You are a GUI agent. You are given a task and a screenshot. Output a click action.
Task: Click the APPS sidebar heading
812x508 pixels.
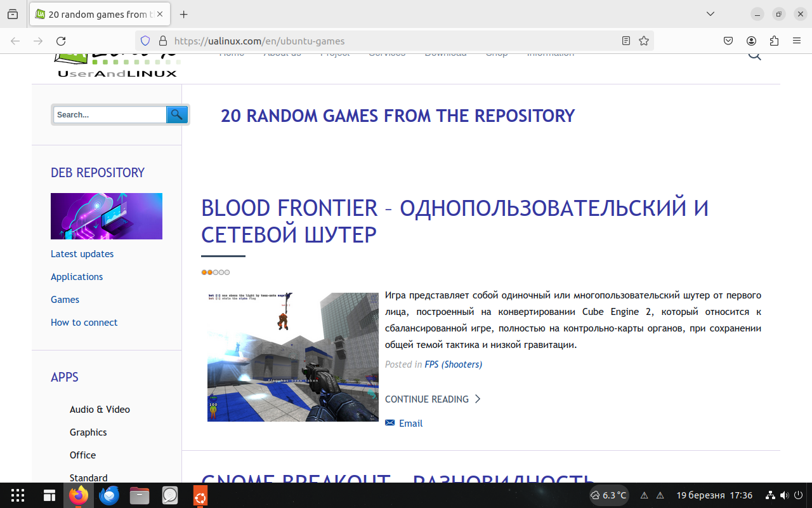click(65, 377)
